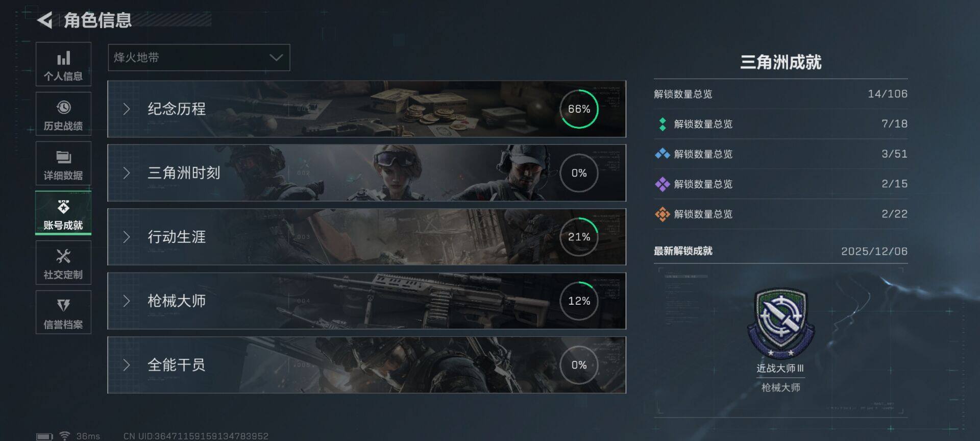Open the 详细数据 folder icon

click(x=63, y=157)
